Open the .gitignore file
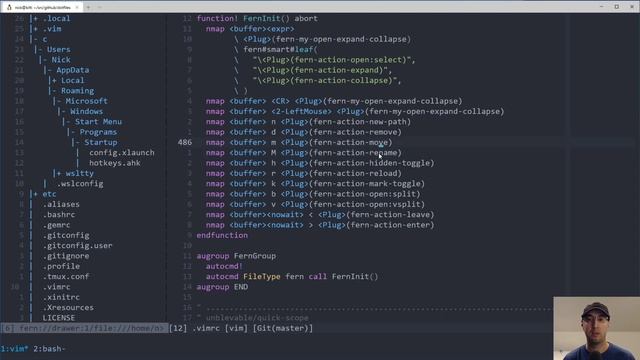The width and height of the screenshot is (640, 360). coord(66,256)
